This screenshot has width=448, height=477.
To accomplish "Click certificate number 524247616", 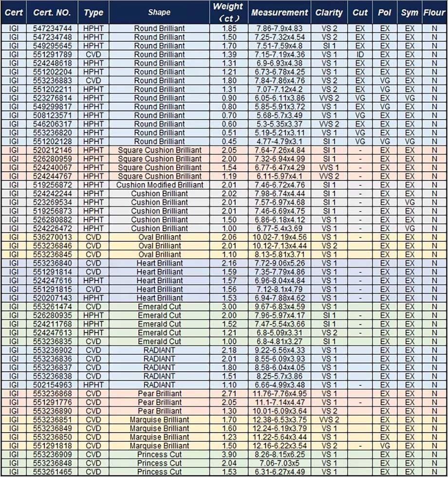I will click(x=53, y=280).
